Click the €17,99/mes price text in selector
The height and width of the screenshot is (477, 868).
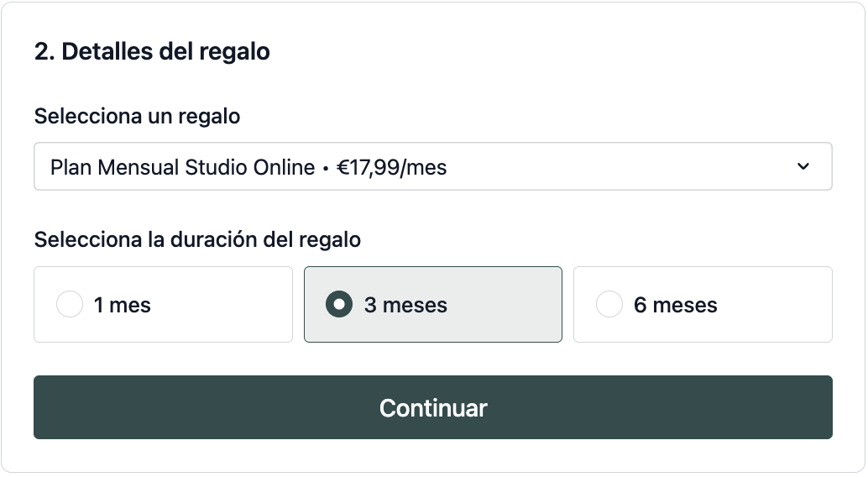click(392, 167)
